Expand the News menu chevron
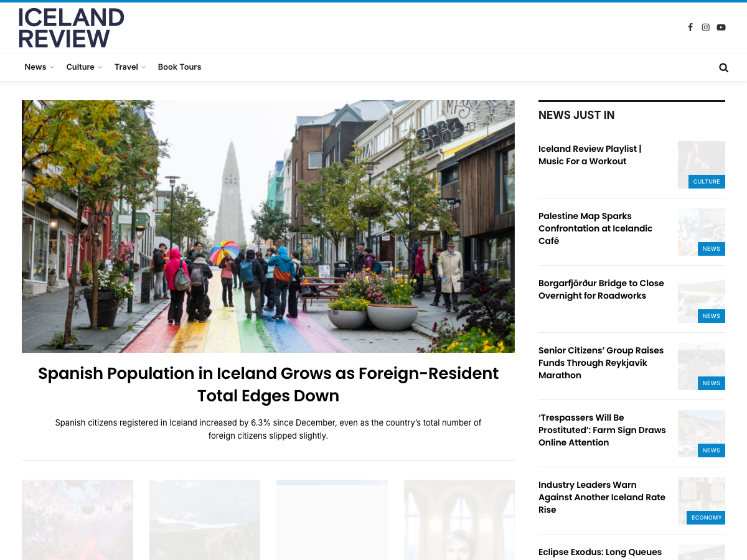Screen dimensions: 747x560 click(52, 67)
